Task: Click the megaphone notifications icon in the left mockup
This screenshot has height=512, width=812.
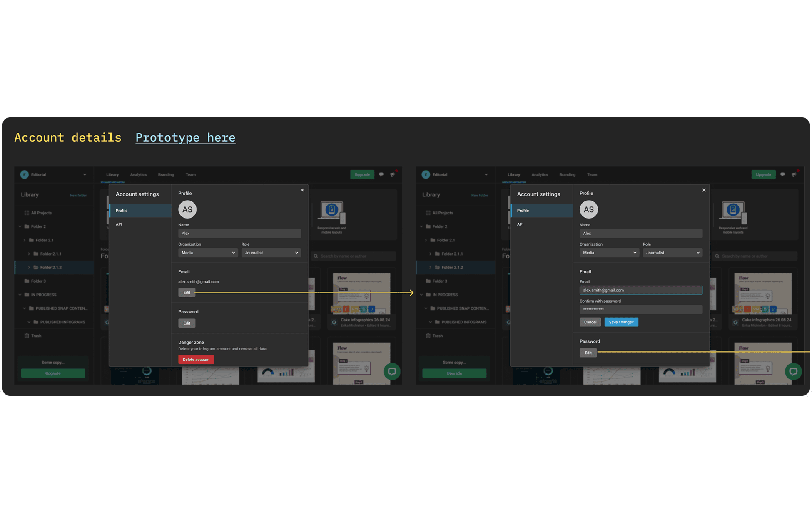Action: coord(393,174)
